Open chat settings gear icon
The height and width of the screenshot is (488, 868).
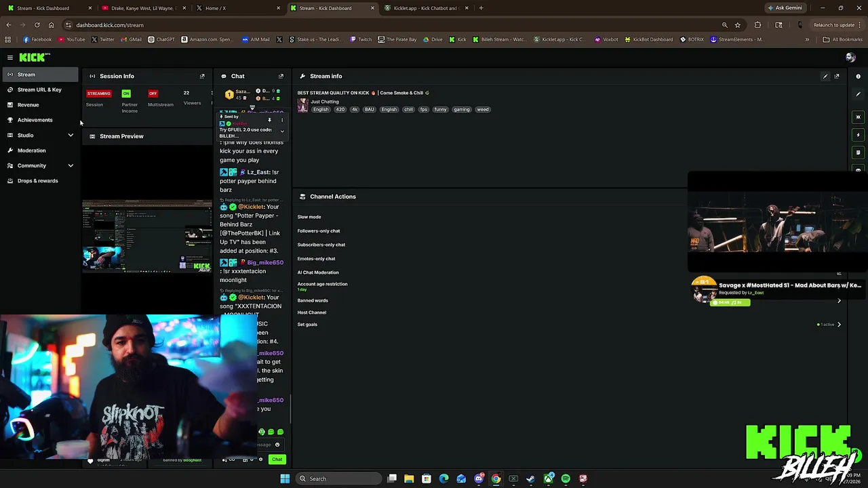260,460
